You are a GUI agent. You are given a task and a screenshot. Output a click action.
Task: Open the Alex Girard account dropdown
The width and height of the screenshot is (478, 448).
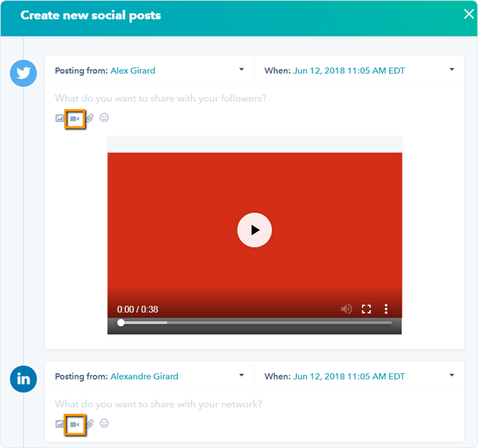[241, 70]
